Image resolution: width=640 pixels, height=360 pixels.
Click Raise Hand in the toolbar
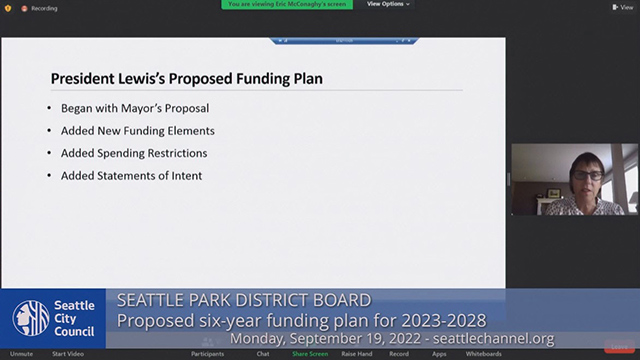tap(357, 354)
